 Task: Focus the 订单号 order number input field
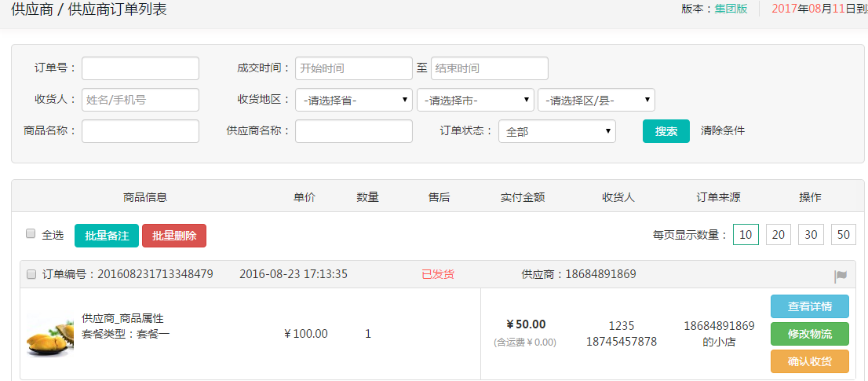(140, 68)
